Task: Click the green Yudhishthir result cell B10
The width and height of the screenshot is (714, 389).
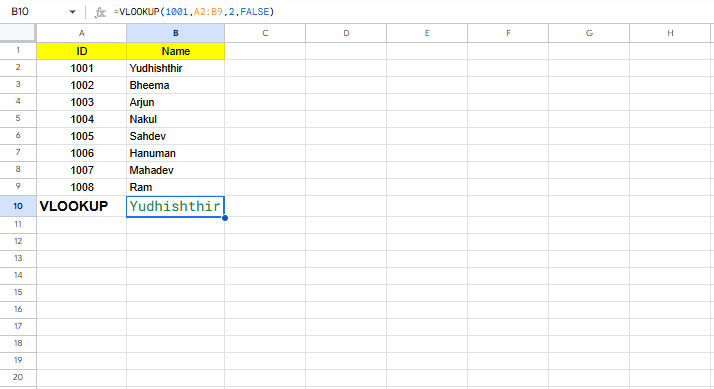Action: [x=175, y=206]
